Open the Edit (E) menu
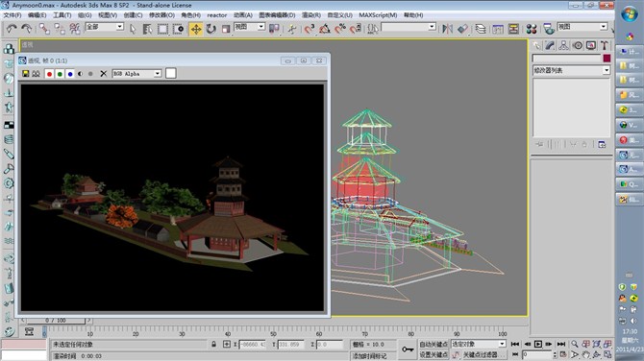The image size is (644, 361). pos(37,15)
